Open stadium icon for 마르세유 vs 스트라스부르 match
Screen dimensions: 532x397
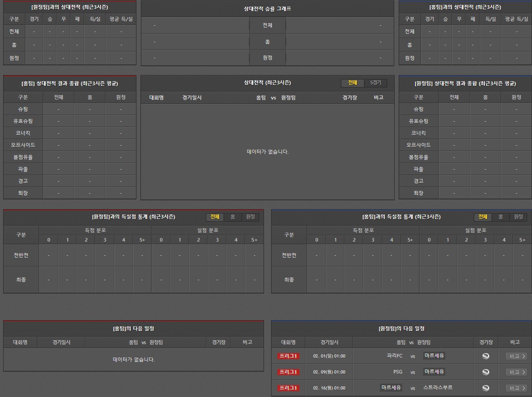485,388
